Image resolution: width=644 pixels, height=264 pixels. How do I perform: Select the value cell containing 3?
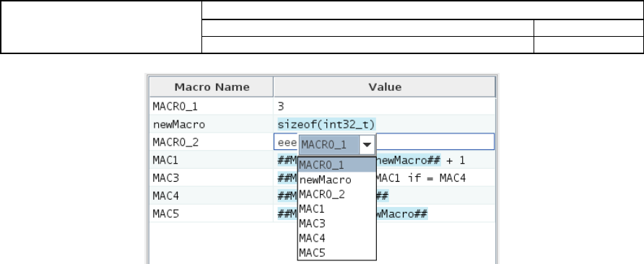[385, 106]
